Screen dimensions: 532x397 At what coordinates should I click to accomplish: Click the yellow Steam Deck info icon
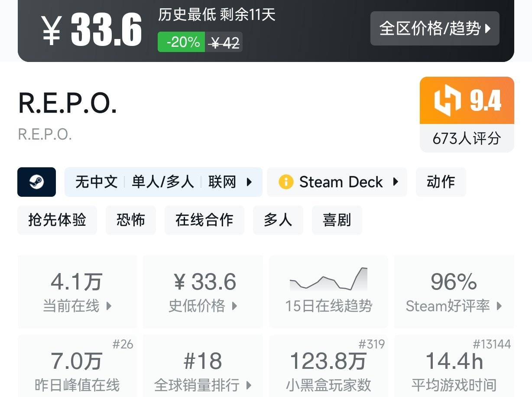(286, 182)
